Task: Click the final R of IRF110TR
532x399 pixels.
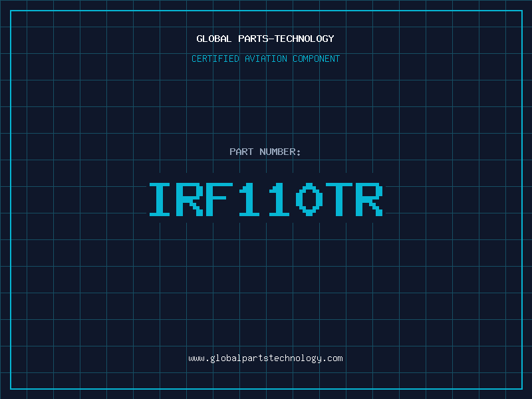Action: tap(370, 199)
